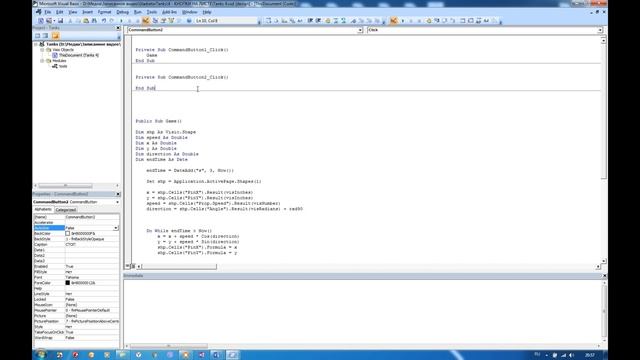Click View Object icon in the Project panel

[45, 36]
